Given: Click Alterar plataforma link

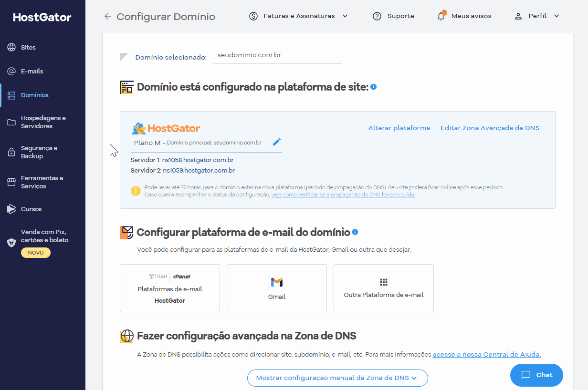Looking at the screenshot, I should pos(399,128).
